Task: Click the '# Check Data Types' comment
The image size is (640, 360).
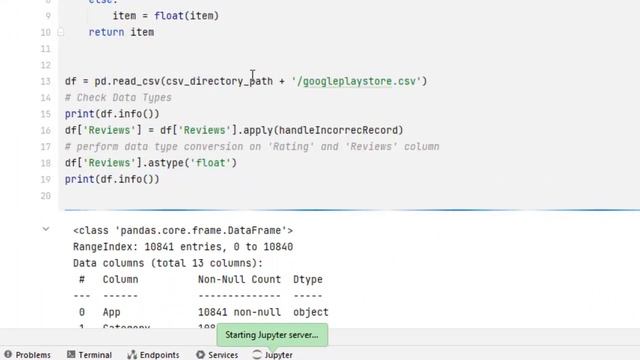Action: click(x=118, y=98)
